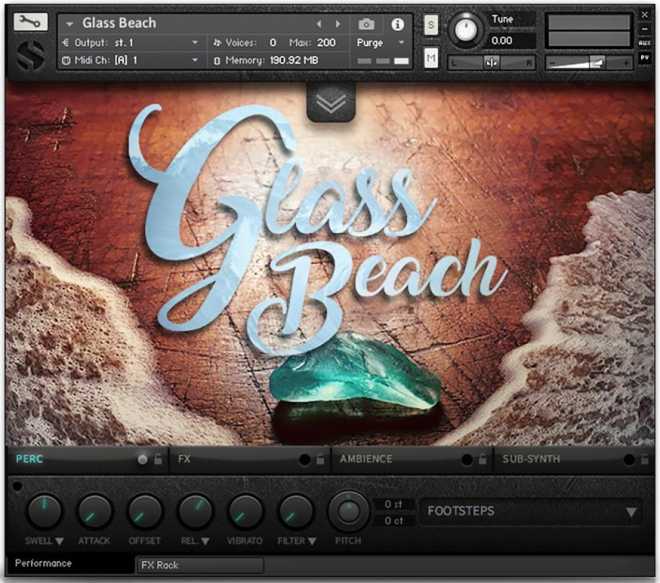Open the FOOTSTEPS sound selection dropdown
The width and height of the screenshot is (660, 583).
[532, 511]
